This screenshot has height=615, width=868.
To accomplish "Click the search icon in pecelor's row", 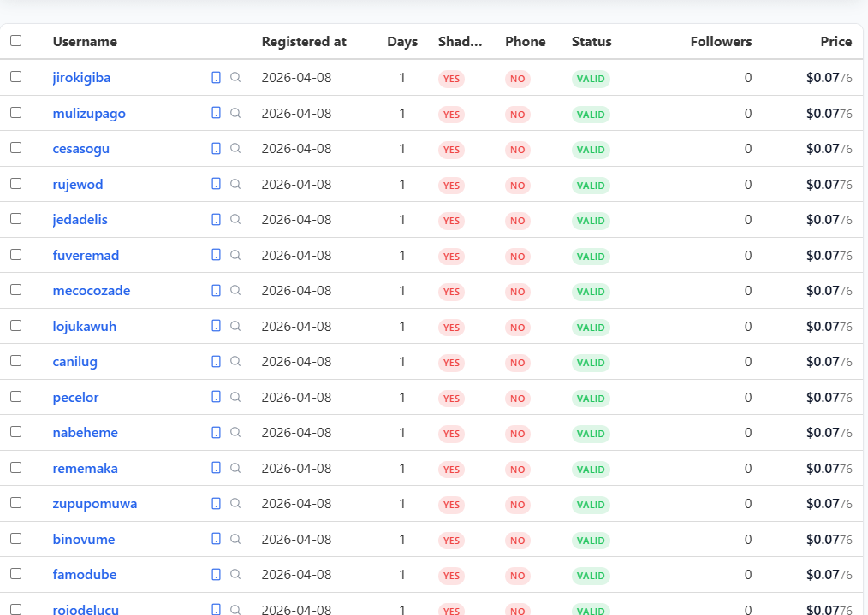I will 235,397.
